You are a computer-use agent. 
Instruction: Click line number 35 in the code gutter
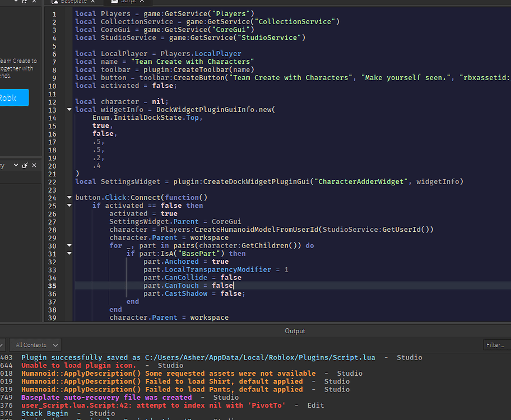(x=52, y=285)
